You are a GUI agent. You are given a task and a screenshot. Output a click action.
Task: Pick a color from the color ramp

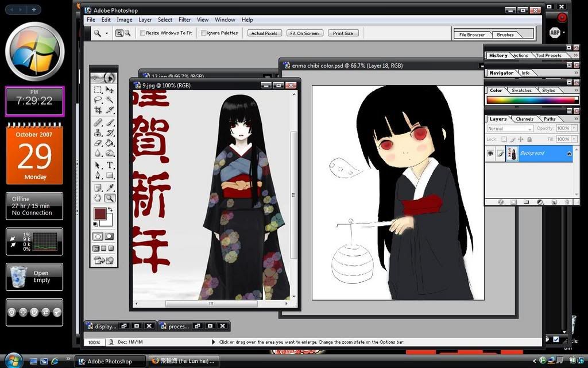(532, 100)
